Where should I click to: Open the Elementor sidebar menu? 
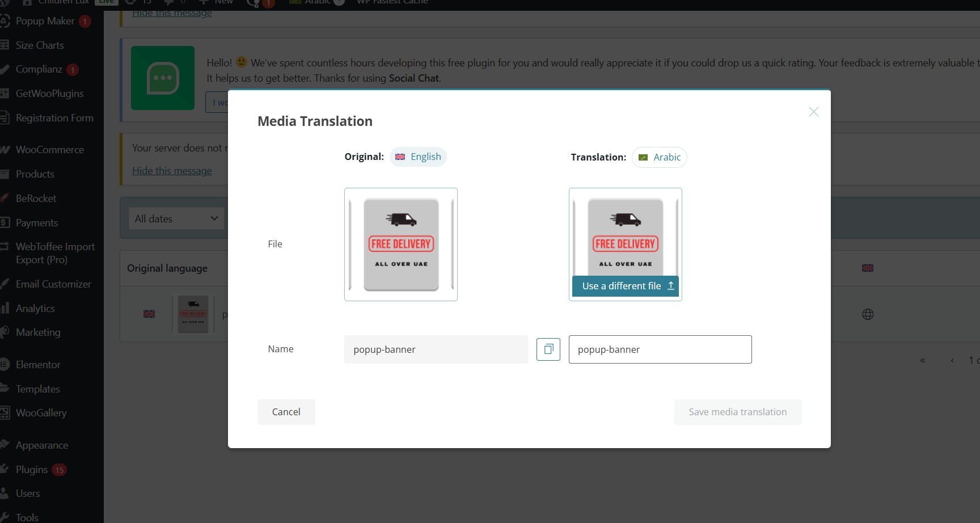38,365
